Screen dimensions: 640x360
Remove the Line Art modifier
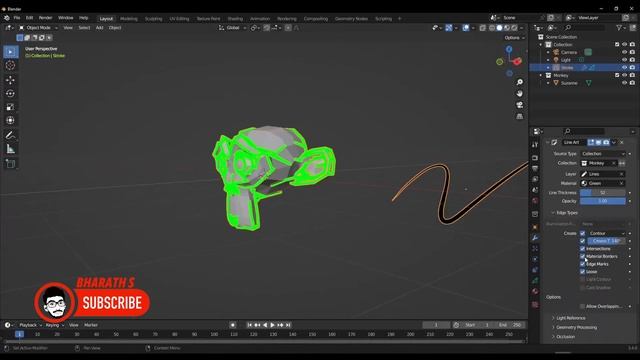(622, 142)
